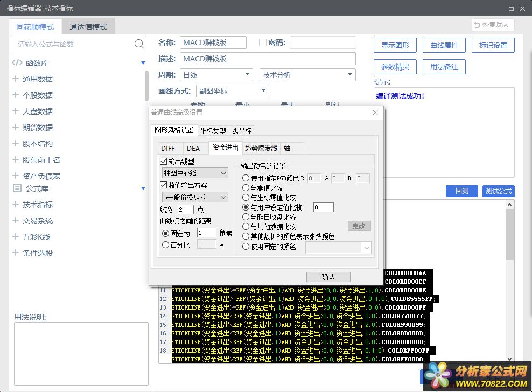Image resolution: width=532 pixels, height=392 pixels.
Task: Click plus icon beside 个股数据
Action: tap(15, 95)
